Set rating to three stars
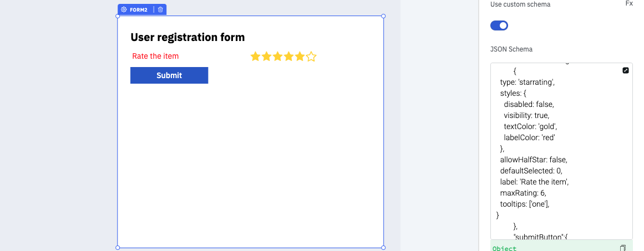Viewport: 644px width, 251px height. (277, 57)
